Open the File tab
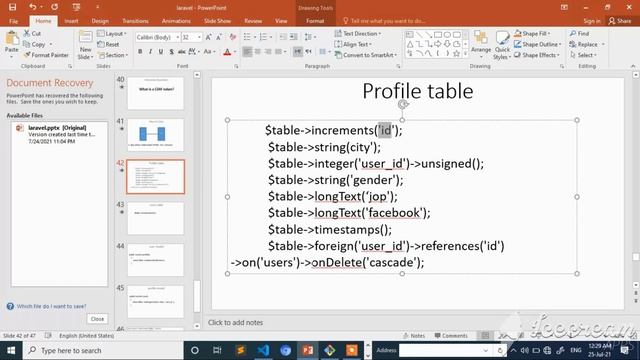The width and height of the screenshot is (640, 360). point(13,21)
